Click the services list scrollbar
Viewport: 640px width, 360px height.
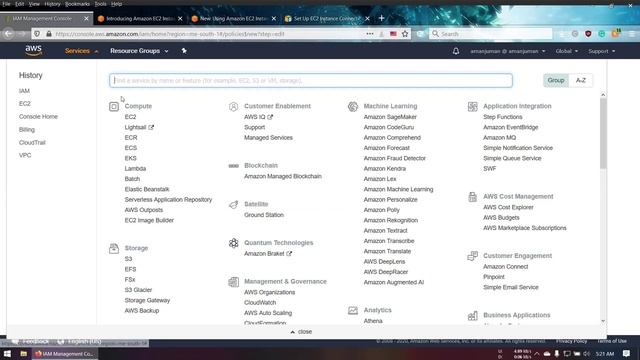[603, 133]
